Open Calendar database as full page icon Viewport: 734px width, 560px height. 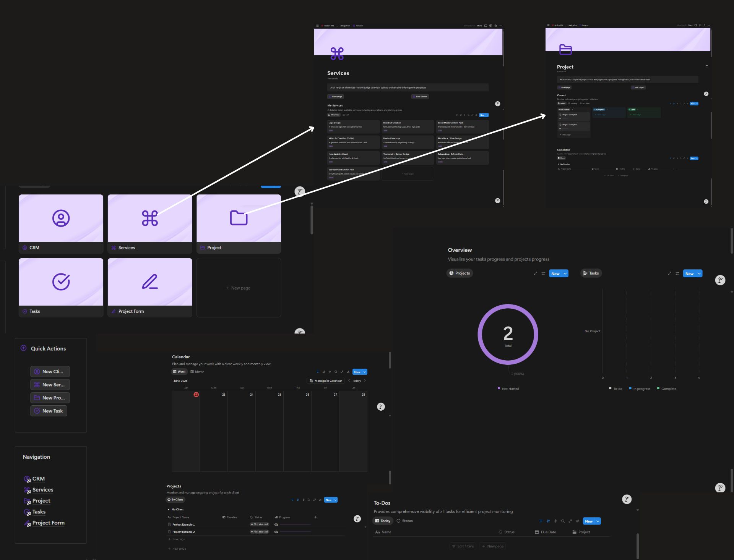coord(342,372)
